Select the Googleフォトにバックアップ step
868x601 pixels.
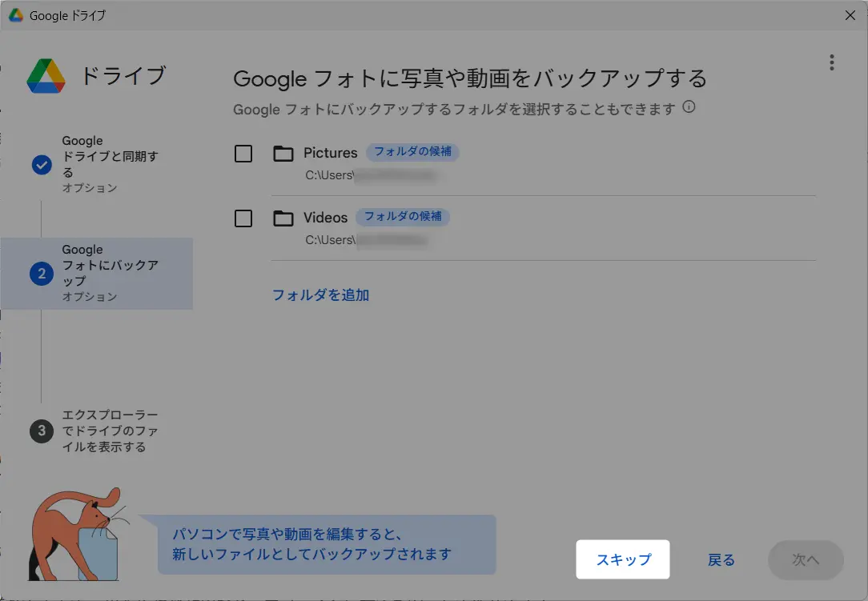(x=111, y=273)
